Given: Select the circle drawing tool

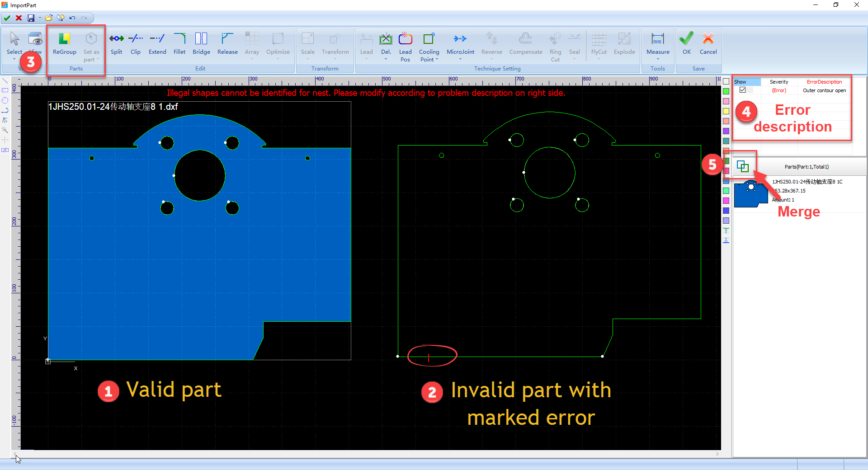Looking at the screenshot, I should click(x=5, y=100).
